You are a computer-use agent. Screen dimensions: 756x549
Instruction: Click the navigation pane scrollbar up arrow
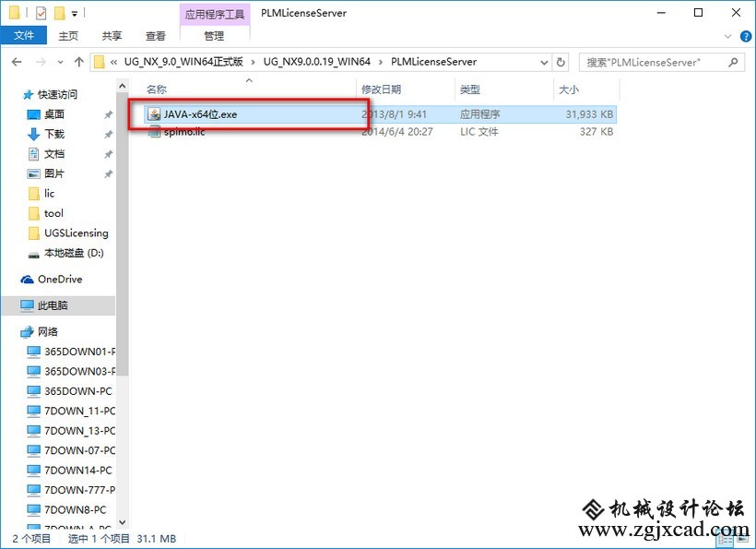coord(123,87)
